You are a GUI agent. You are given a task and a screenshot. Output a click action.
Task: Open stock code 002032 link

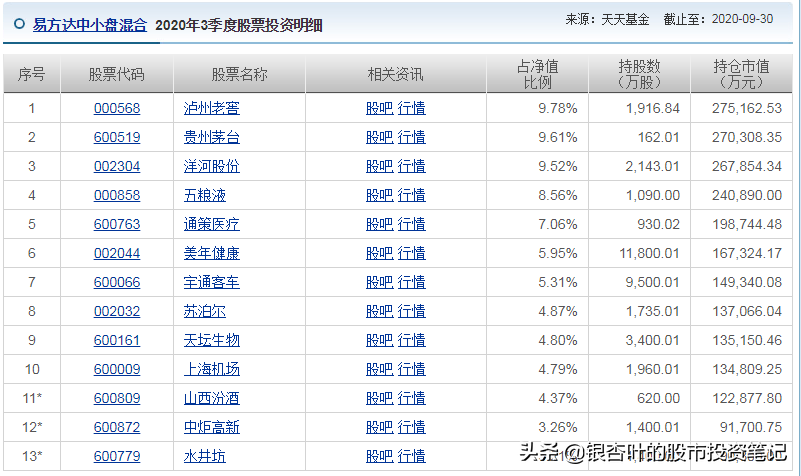(x=117, y=311)
